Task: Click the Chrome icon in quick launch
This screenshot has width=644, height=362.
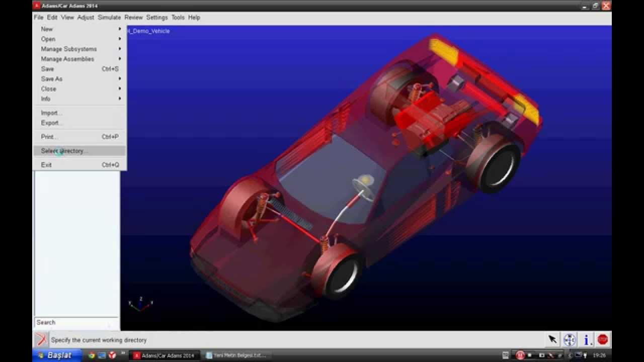Action: 92,355
